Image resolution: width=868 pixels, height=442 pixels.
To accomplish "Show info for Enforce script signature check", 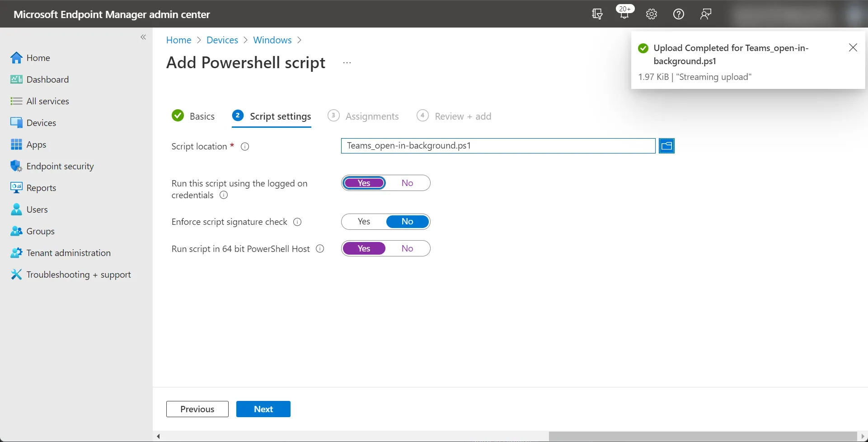I will (297, 222).
